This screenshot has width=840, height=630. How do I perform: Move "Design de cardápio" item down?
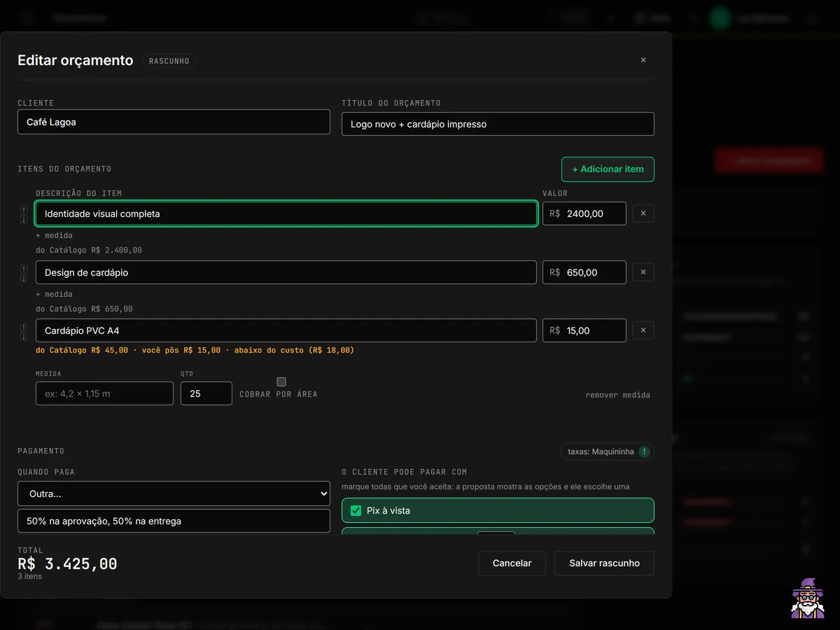click(24, 278)
